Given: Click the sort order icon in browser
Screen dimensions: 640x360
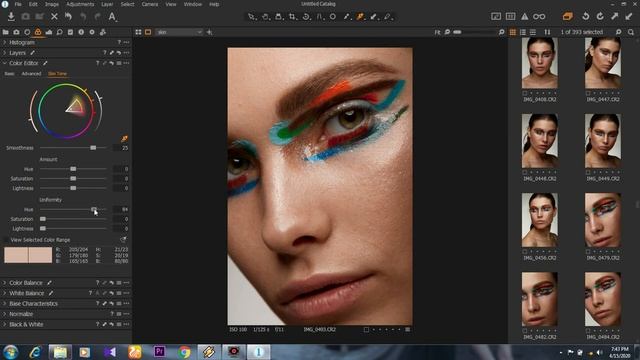Looking at the screenshot, I should [547, 32].
